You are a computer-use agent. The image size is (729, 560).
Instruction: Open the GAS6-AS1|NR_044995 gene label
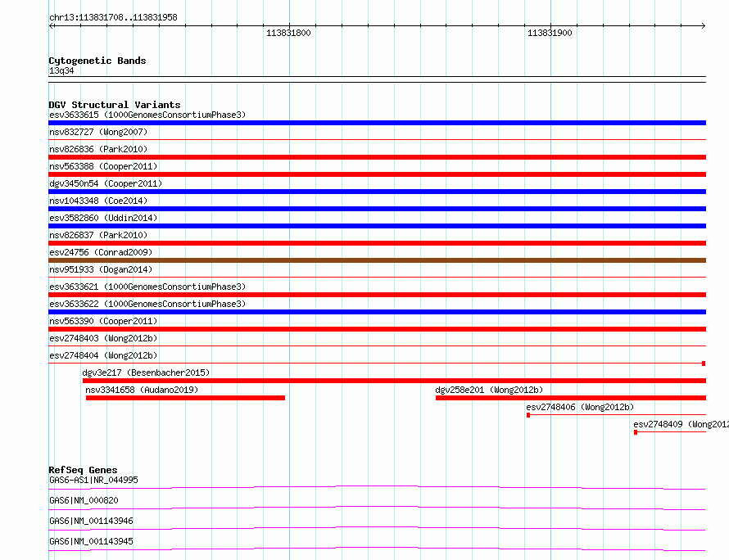coord(93,480)
